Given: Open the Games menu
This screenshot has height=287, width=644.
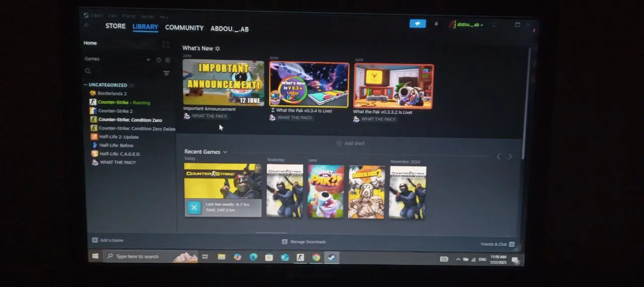Looking at the screenshot, I should (147, 17).
